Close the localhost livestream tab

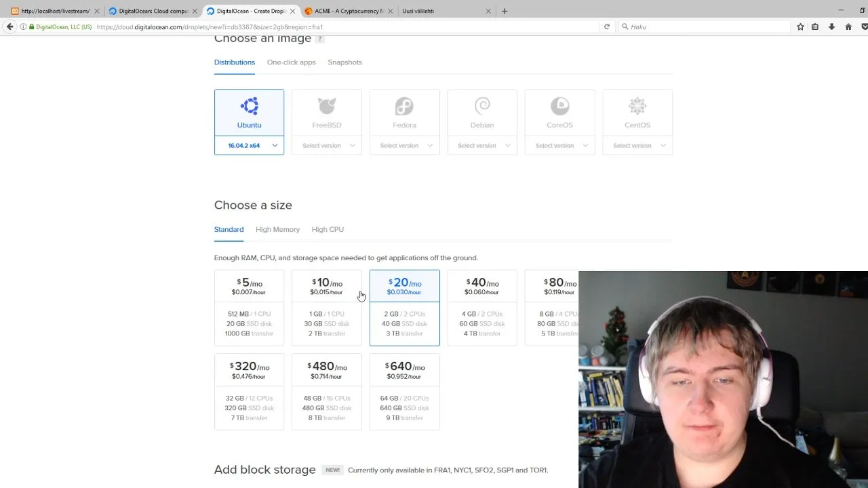(x=97, y=11)
